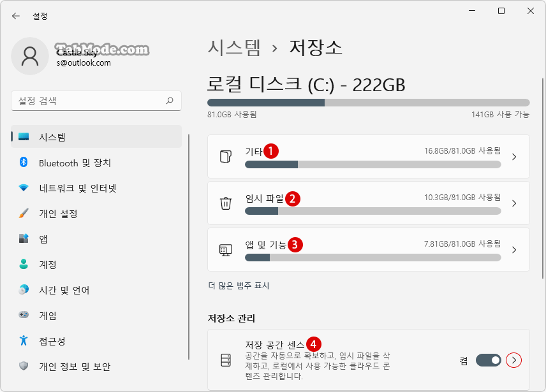Click 더 많은 범주 표시 link
Screen dimensions: 546x392
(239, 286)
